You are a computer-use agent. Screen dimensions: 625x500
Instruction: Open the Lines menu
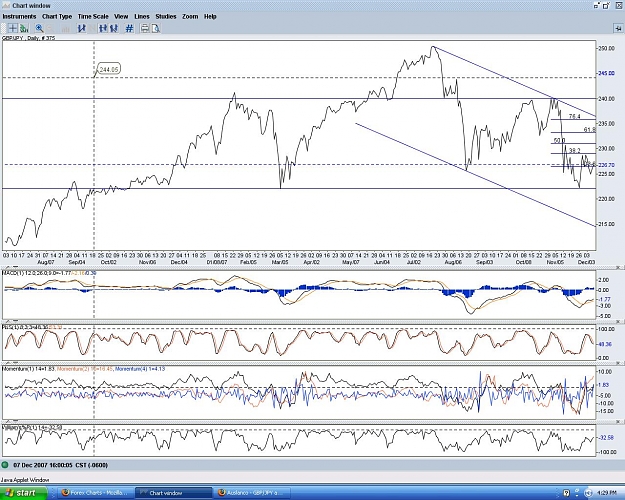(x=142, y=16)
